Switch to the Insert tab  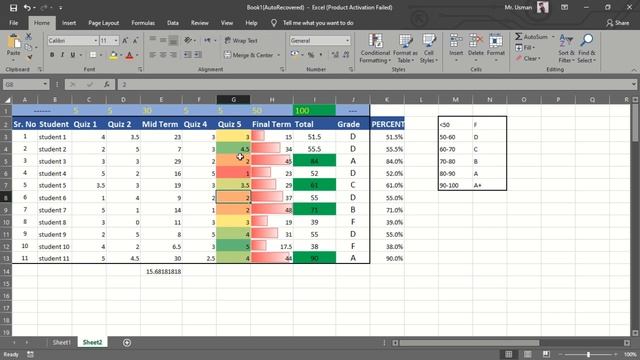click(69, 23)
